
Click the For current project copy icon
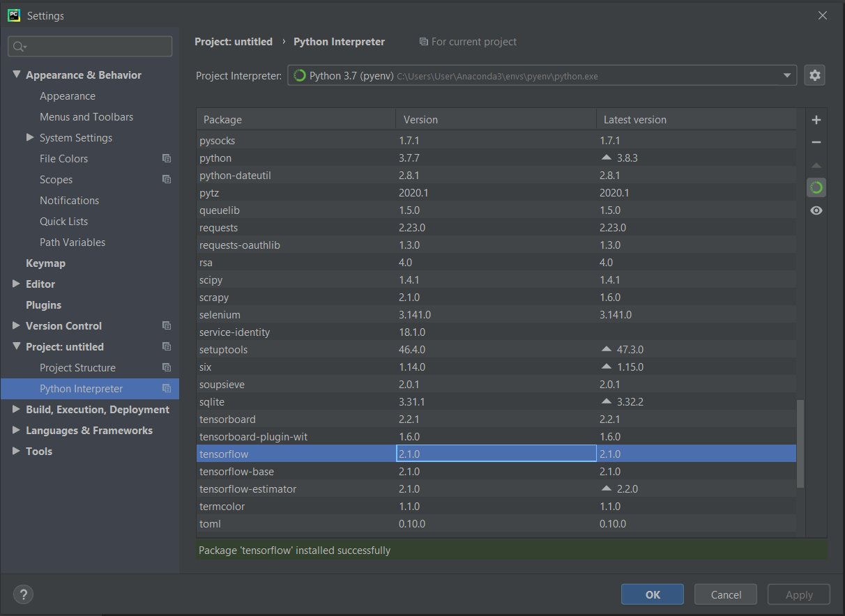point(423,42)
